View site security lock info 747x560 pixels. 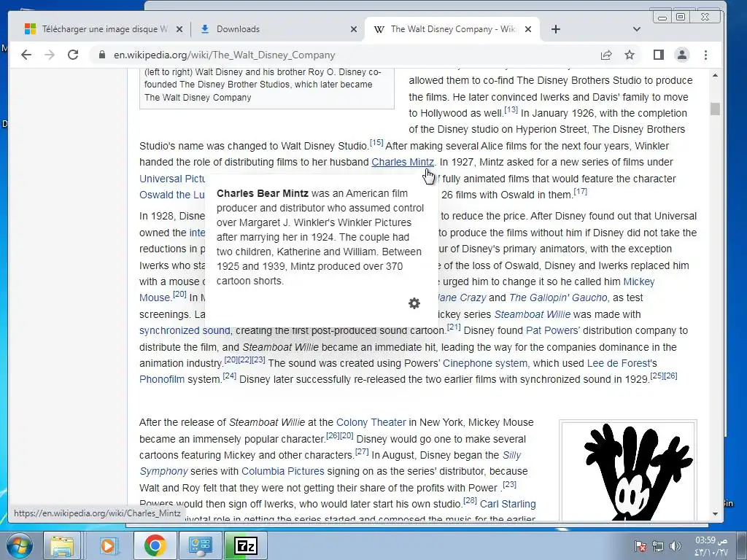(x=101, y=55)
